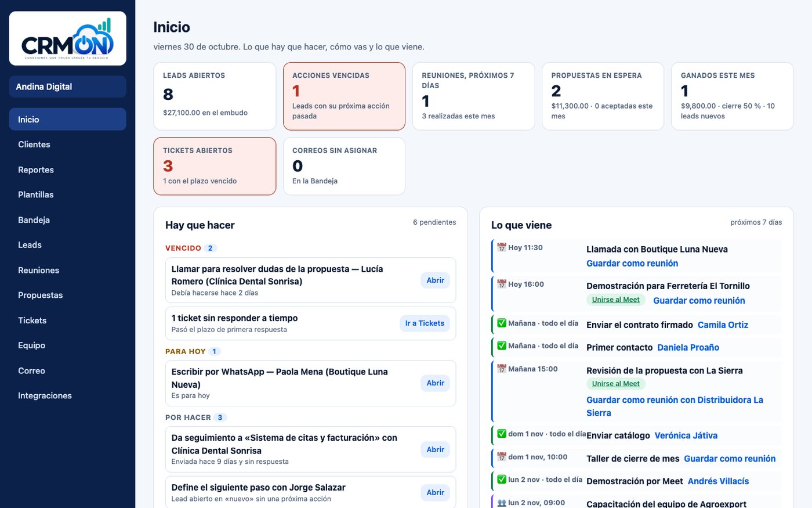Click the green check icon for Enviar el contrato firmado
This screenshot has height=508, width=812.
(502, 323)
